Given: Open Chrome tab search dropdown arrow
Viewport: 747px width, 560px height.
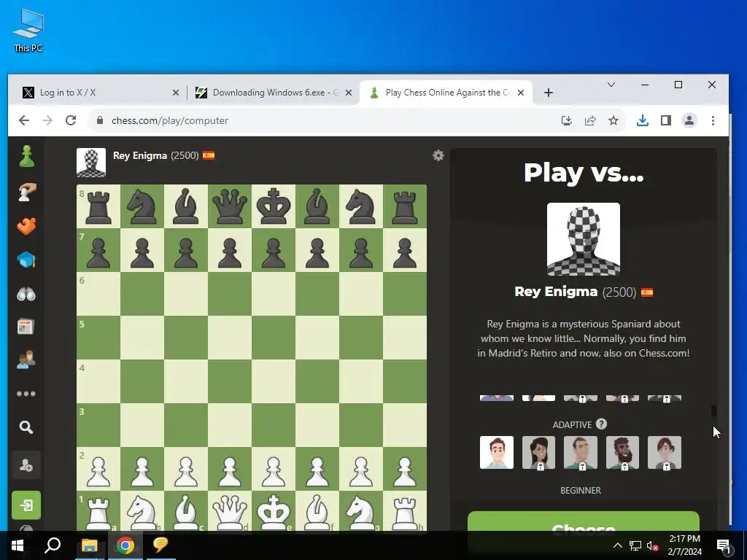Looking at the screenshot, I should pyautogui.click(x=611, y=85).
